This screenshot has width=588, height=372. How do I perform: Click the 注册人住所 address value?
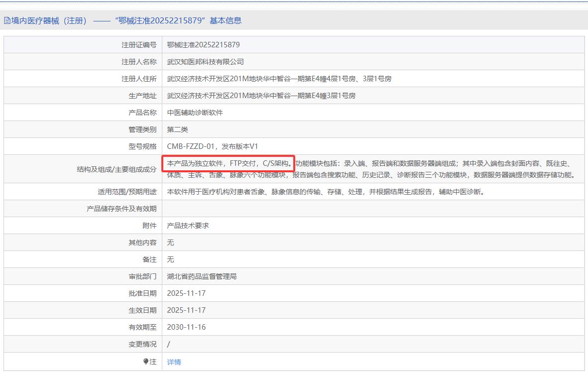point(279,79)
